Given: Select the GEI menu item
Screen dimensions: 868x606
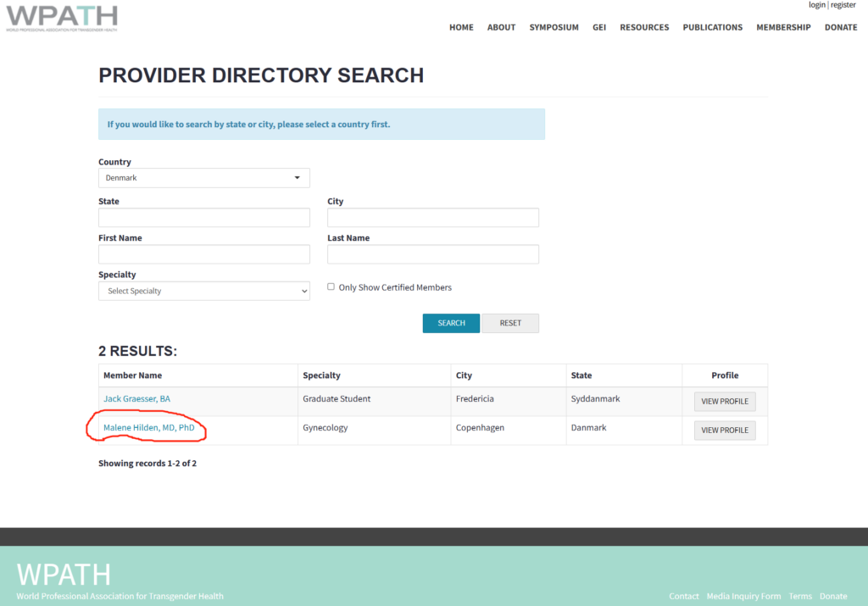Looking at the screenshot, I should (599, 27).
